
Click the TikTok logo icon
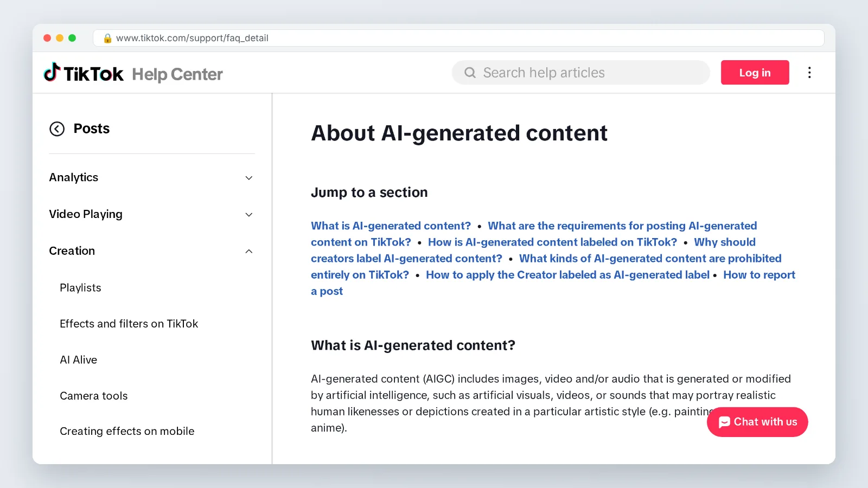click(x=52, y=72)
